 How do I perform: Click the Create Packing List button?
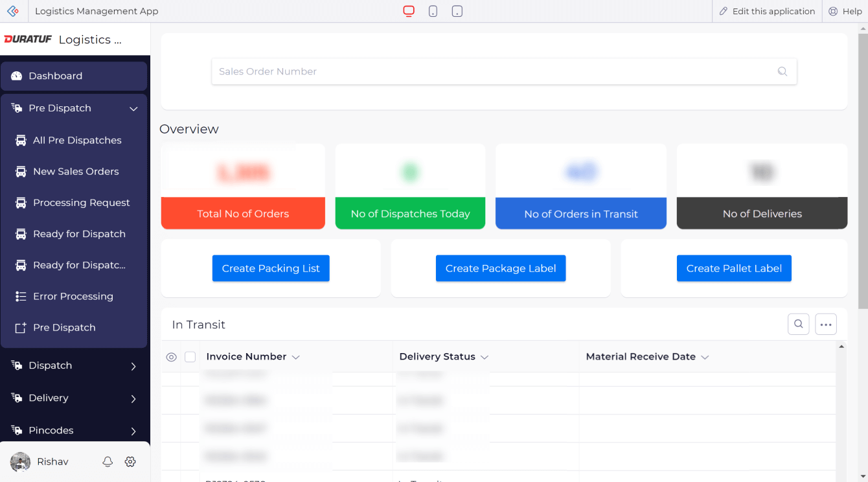pos(271,268)
